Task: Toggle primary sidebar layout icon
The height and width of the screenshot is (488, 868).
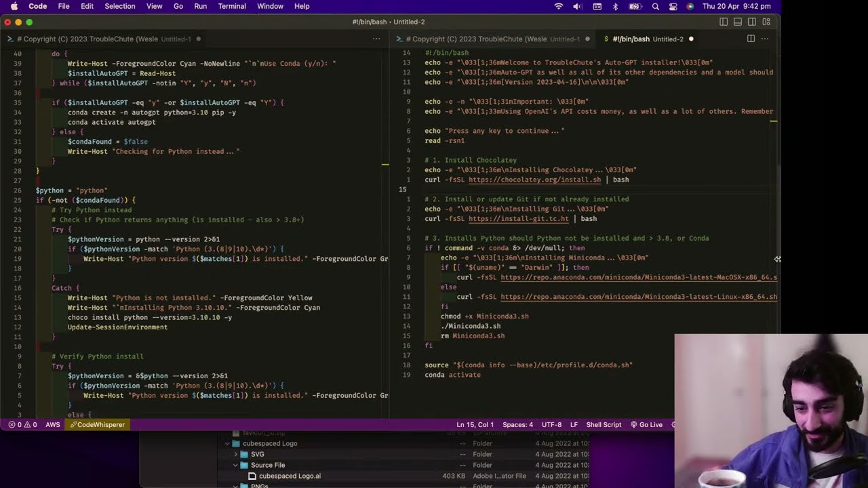Action: pyautogui.click(x=724, y=22)
